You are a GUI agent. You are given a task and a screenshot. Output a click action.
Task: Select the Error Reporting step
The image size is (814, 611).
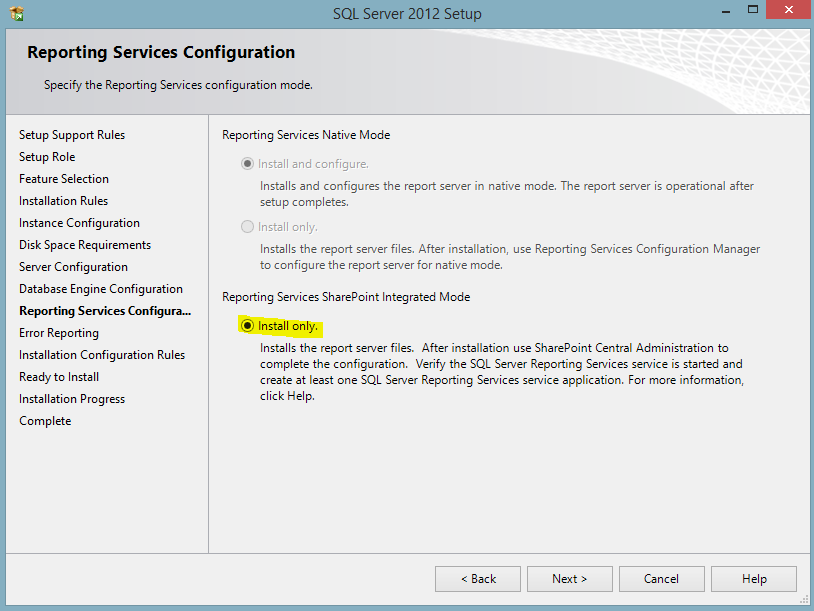59,333
